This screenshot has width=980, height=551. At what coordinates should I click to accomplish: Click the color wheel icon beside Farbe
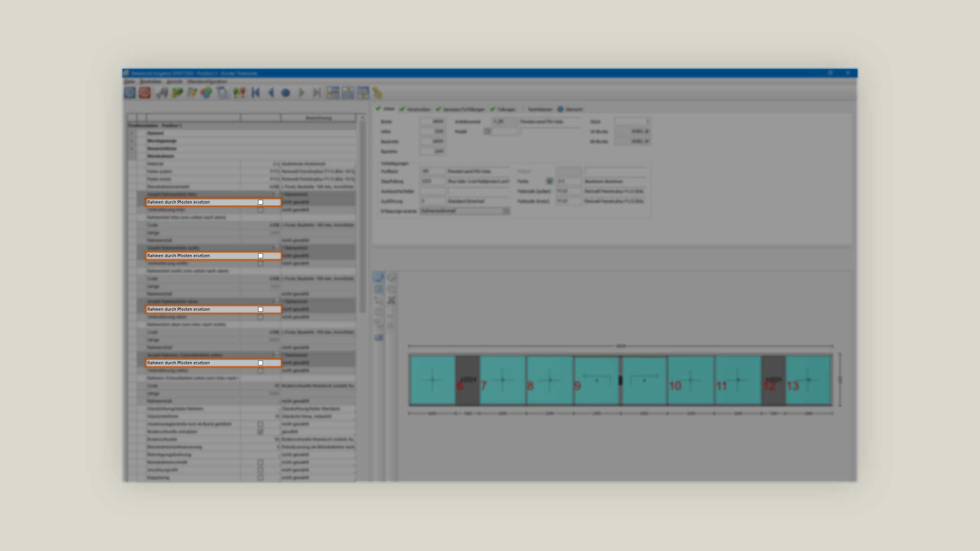[549, 181]
